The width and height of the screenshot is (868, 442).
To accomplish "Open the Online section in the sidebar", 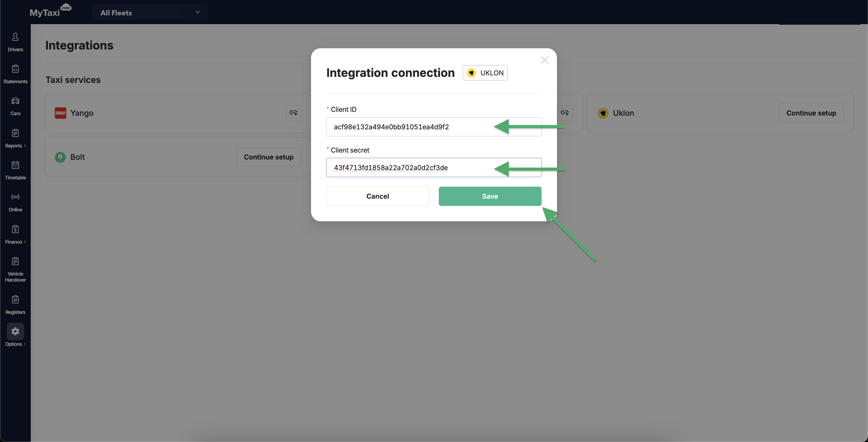I will click(x=15, y=202).
